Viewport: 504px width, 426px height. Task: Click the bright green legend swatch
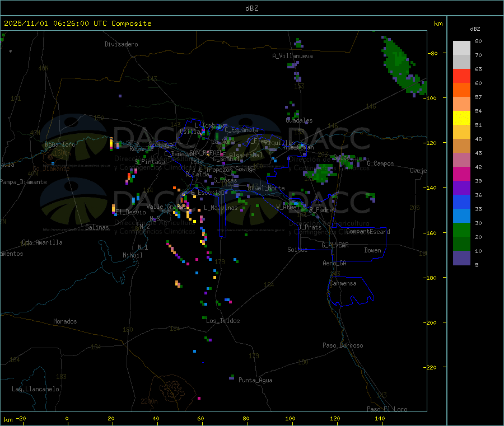pyautogui.click(x=461, y=230)
